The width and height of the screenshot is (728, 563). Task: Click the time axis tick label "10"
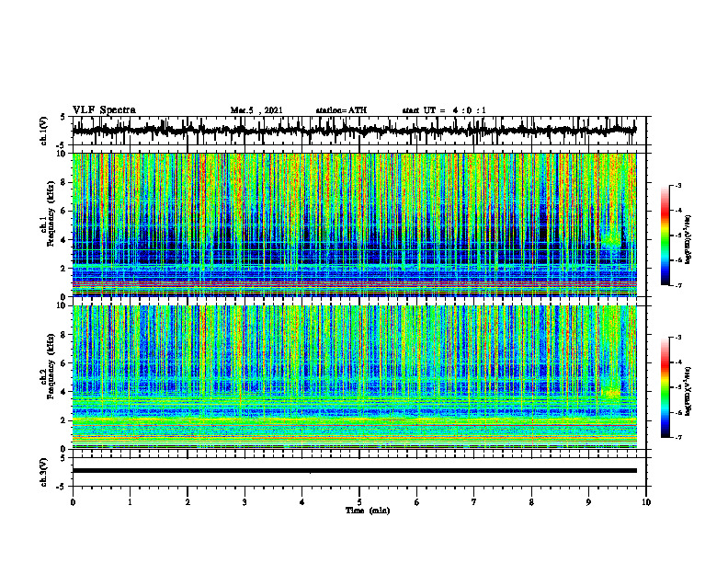[646, 502]
